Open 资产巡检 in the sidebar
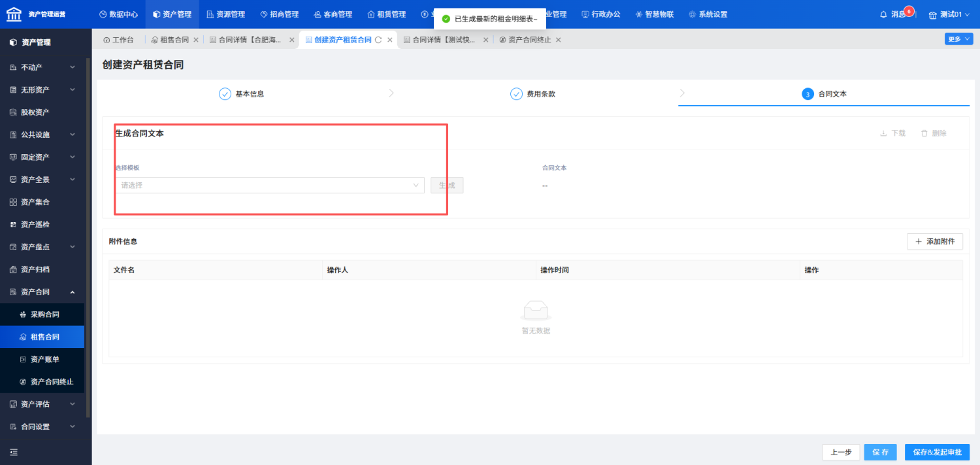980x465 pixels. (42, 225)
